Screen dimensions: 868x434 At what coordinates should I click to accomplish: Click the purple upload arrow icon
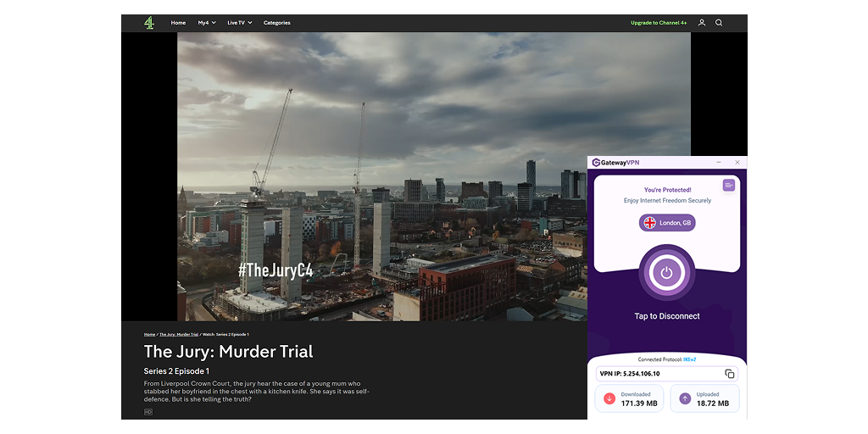click(685, 398)
